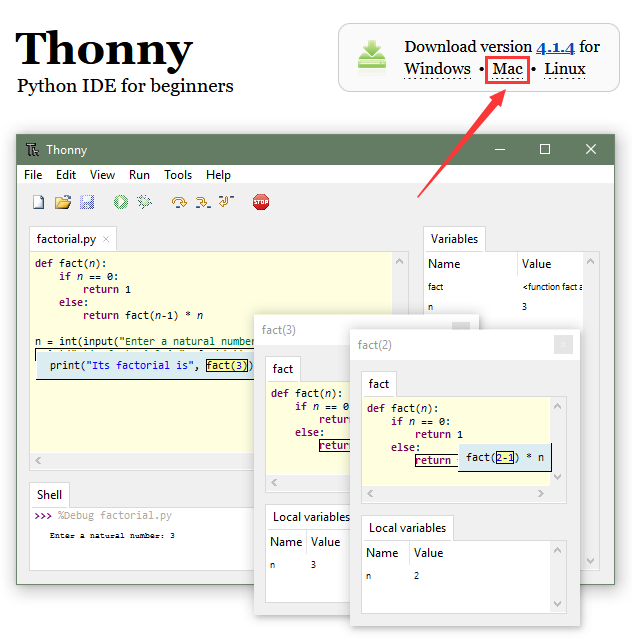Click the fact row in Variables panel

coord(504,287)
